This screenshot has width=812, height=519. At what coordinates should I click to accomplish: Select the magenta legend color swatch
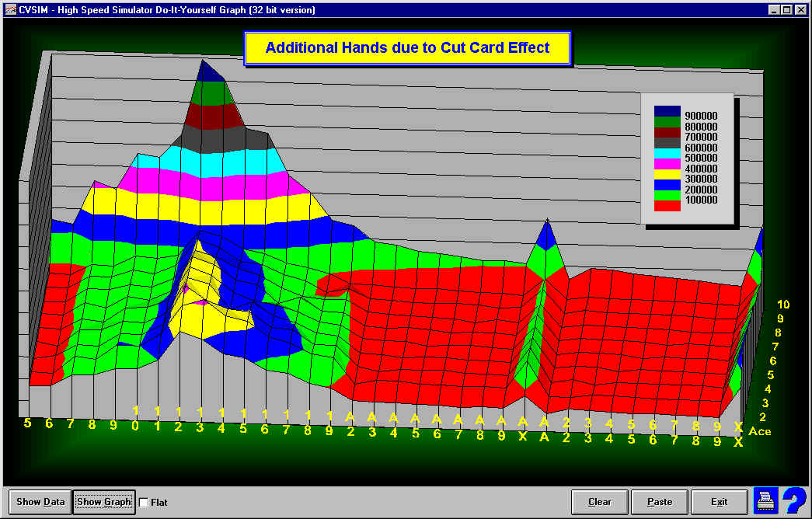[x=667, y=164]
